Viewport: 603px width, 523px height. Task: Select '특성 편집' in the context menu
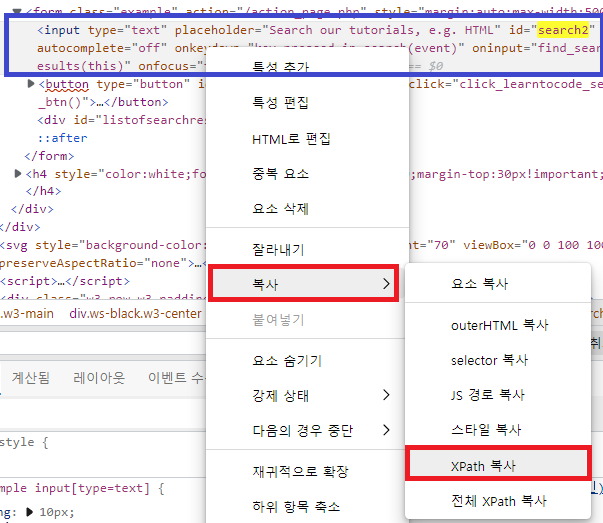[x=307, y=103]
